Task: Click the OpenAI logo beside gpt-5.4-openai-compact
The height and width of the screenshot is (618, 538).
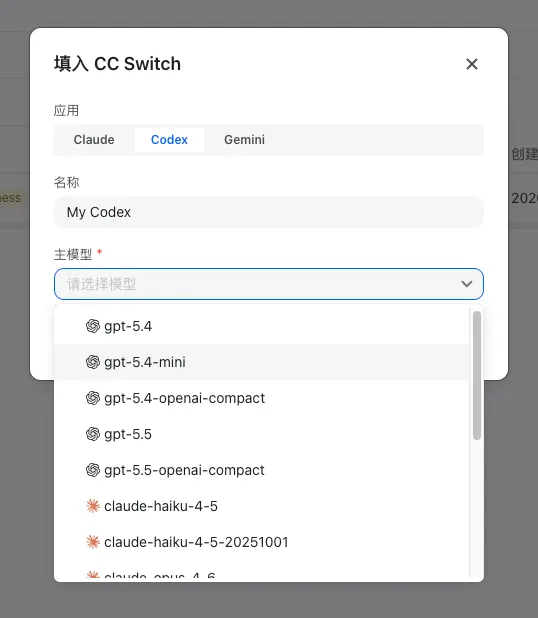Action: [93, 398]
